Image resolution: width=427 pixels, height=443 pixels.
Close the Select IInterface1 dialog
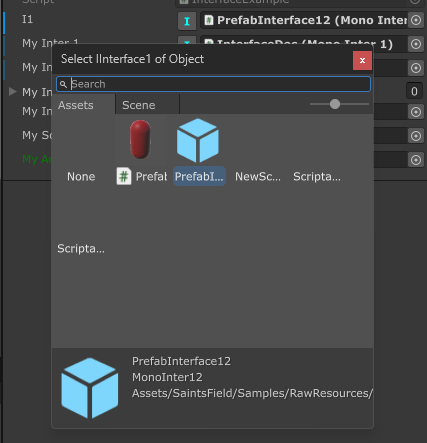click(362, 60)
